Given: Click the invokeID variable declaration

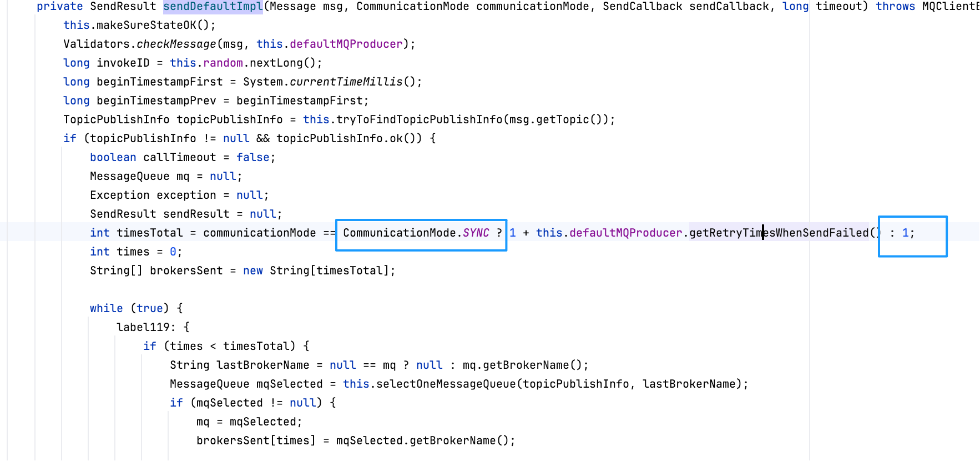Looking at the screenshot, I should tap(123, 63).
